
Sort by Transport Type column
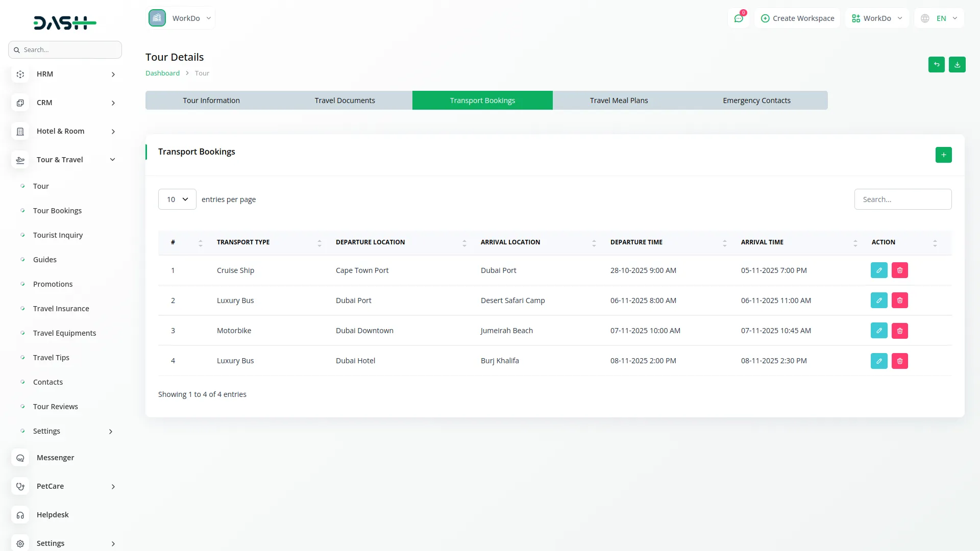tap(320, 243)
